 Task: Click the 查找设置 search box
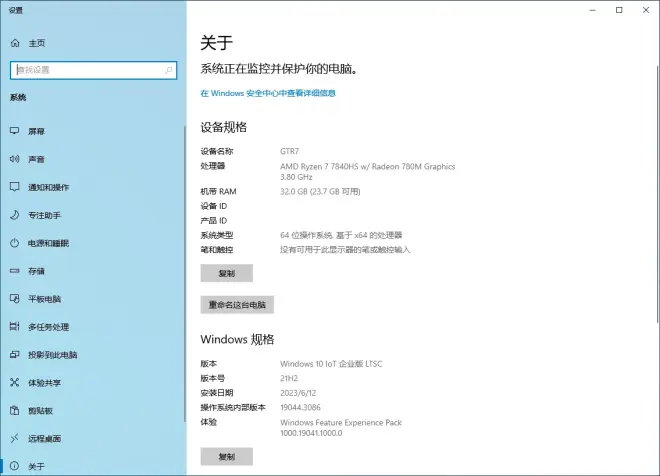[85, 70]
